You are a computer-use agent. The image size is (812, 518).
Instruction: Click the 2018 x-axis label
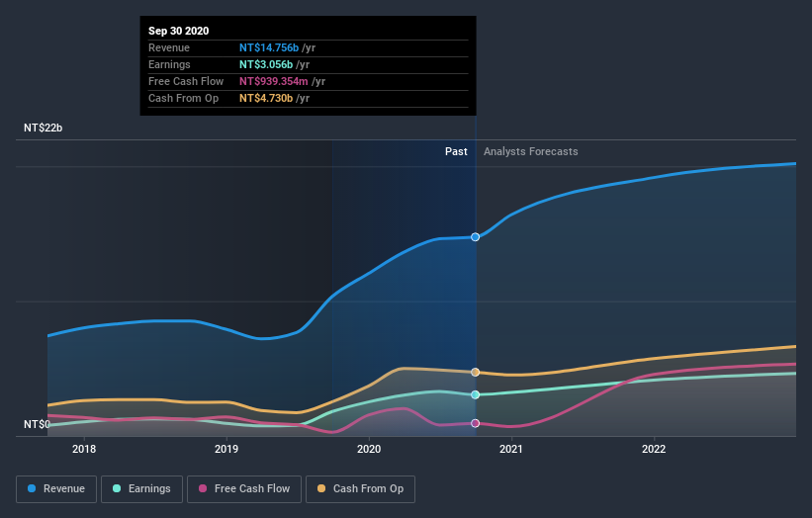(84, 449)
